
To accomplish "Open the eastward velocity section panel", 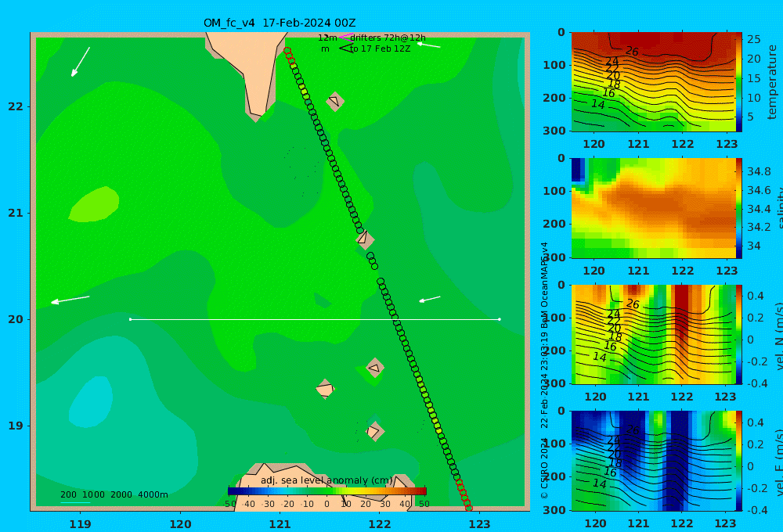I will click(x=653, y=461).
